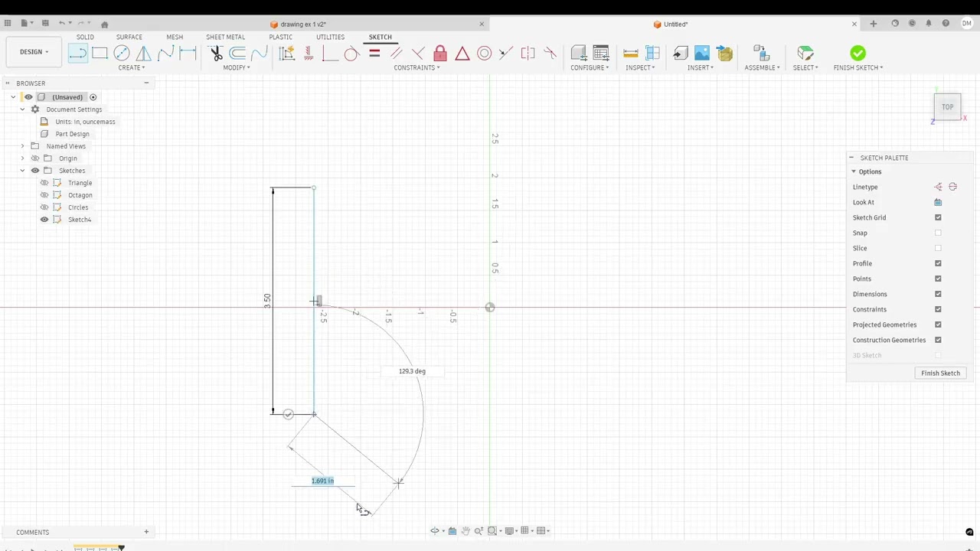Image resolution: width=980 pixels, height=551 pixels.
Task: Toggle Construction Geometries checkbox
Action: [x=938, y=340]
